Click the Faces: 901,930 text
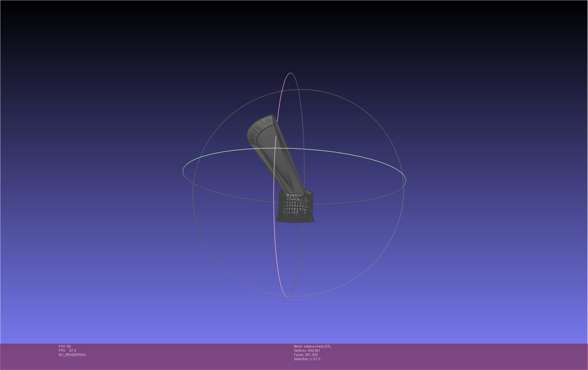The height and width of the screenshot is (370, 588). click(306, 355)
